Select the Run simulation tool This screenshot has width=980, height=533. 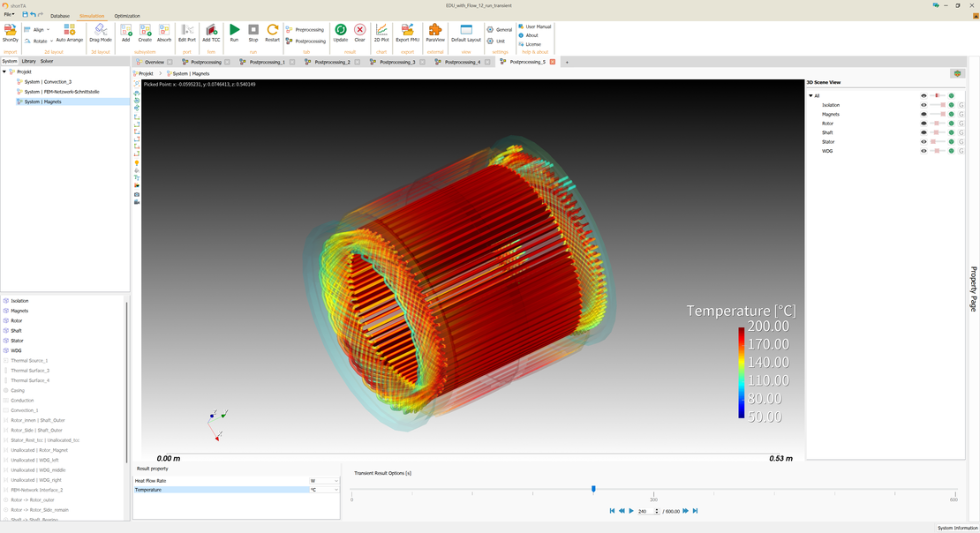click(233, 31)
